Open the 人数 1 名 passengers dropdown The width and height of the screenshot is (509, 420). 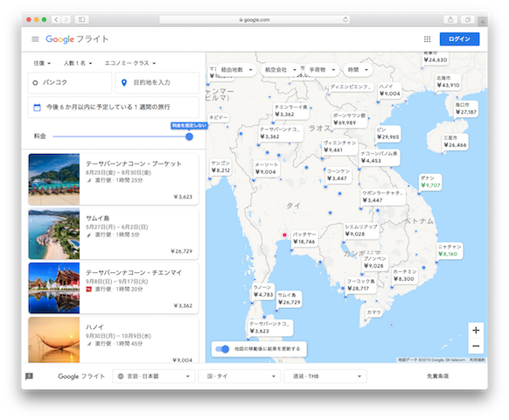78,63
